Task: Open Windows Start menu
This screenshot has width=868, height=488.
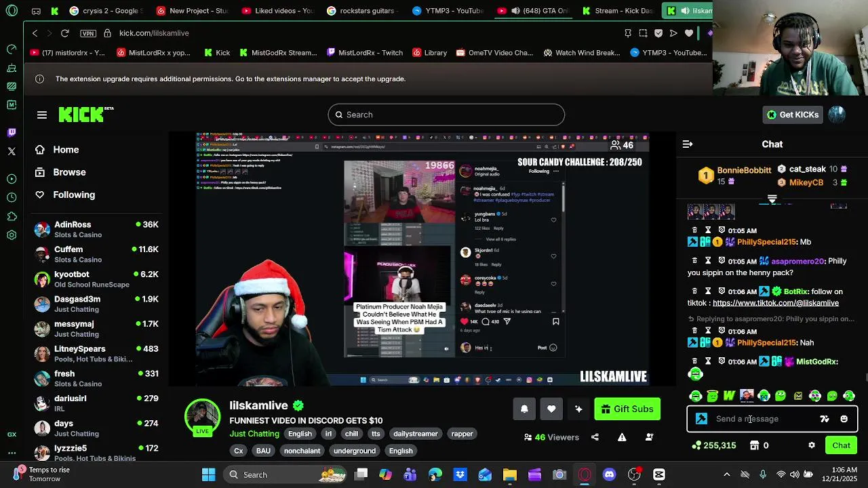Action: (209, 474)
